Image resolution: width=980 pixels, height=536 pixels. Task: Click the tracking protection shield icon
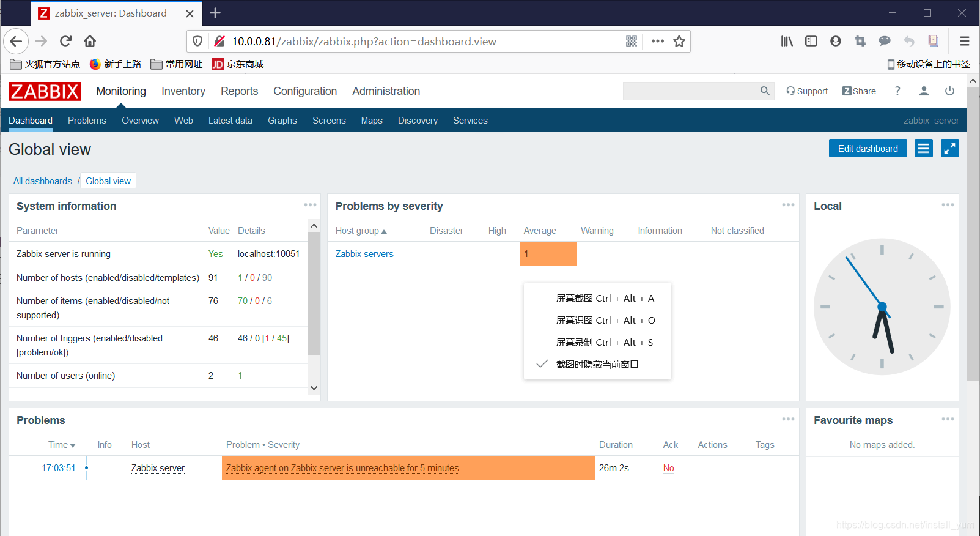(x=197, y=41)
